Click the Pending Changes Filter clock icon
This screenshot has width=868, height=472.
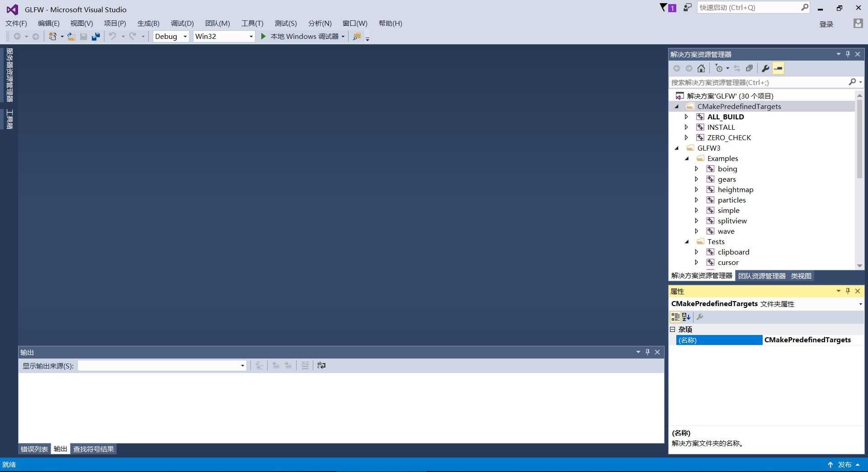[x=719, y=68]
